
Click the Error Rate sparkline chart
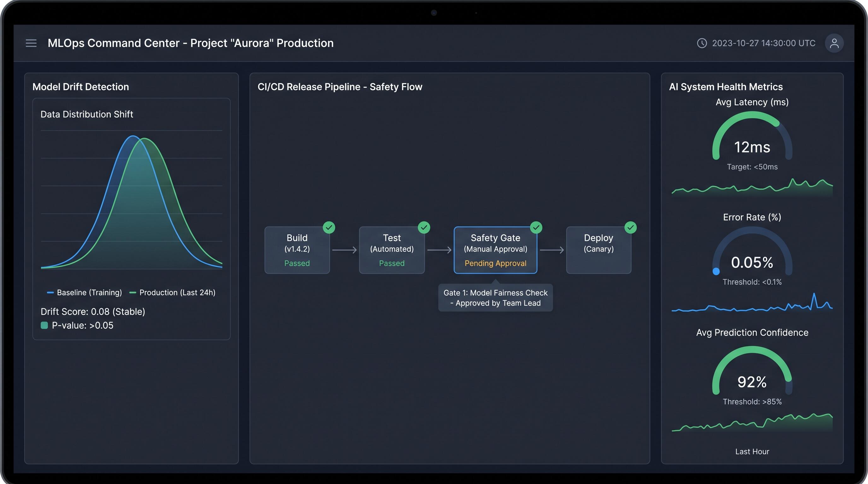752,303
